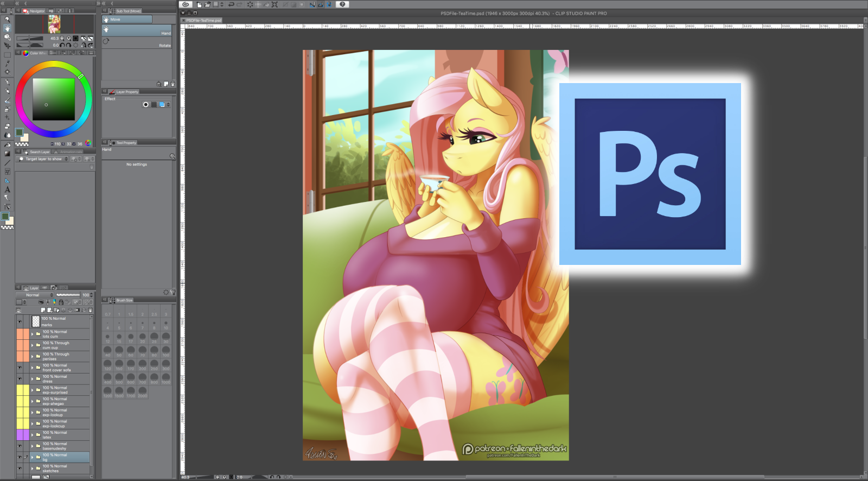Expand the dress layer folder

pyautogui.click(x=32, y=379)
